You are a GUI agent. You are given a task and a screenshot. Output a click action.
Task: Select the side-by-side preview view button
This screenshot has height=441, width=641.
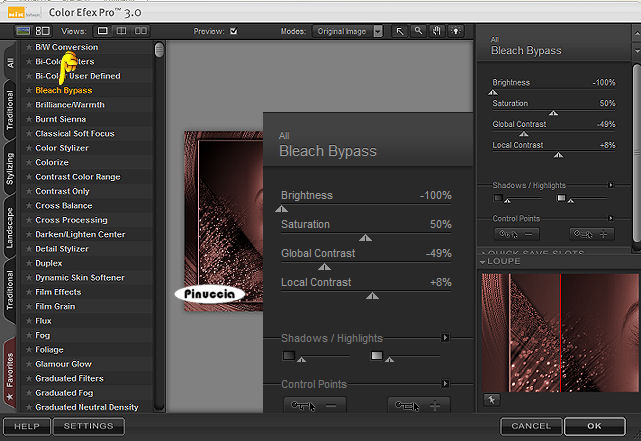tap(141, 31)
